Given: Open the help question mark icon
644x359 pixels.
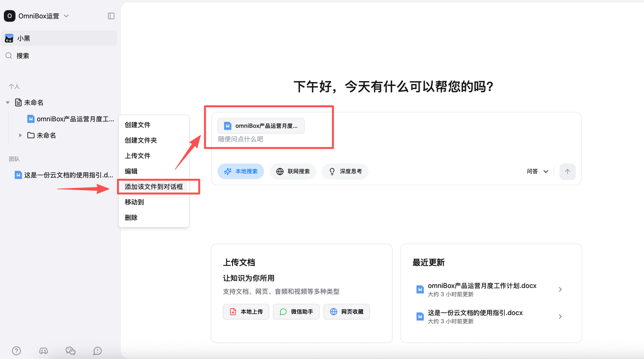Looking at the screenshot, I should click(x=17, y=351).
